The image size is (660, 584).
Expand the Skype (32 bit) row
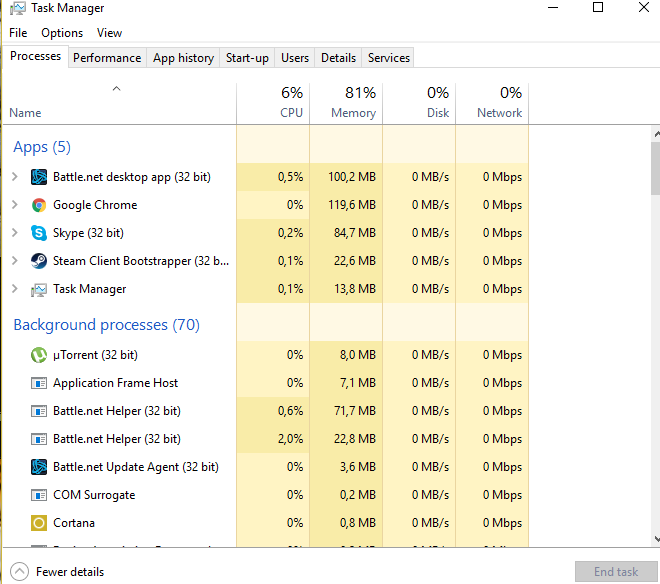[x=15, y=232]
